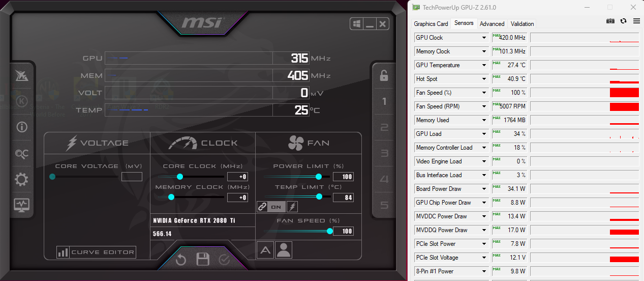Click the Windows startup icon in Afterburner
The image size is (644, 281).
pos(357,24)
